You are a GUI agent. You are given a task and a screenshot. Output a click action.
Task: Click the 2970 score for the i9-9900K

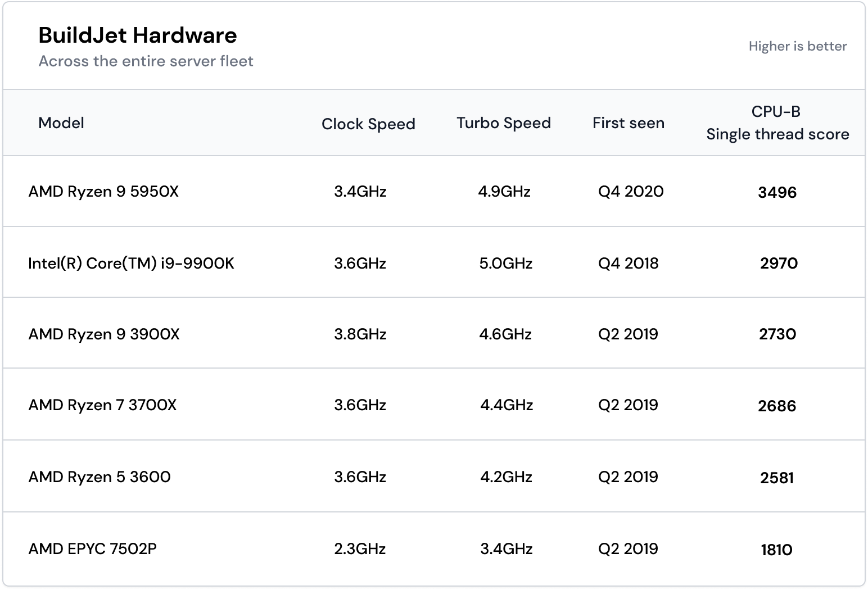pos(779,264)
